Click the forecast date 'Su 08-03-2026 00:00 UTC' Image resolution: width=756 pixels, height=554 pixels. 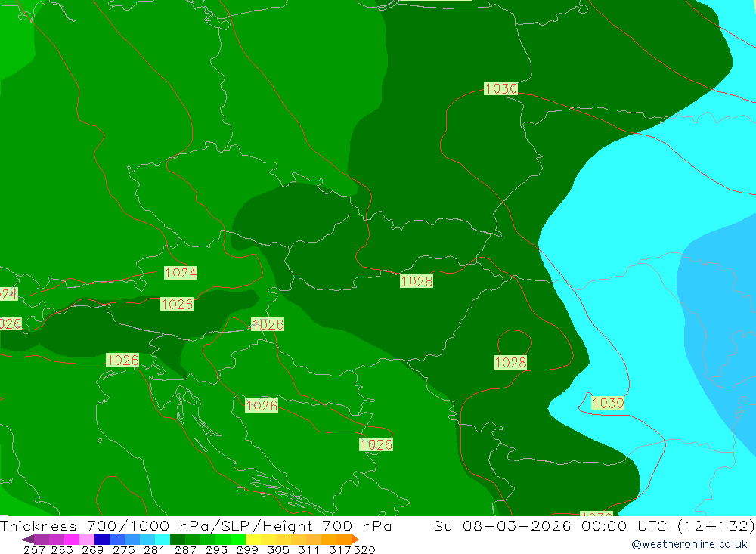[550, 525]
